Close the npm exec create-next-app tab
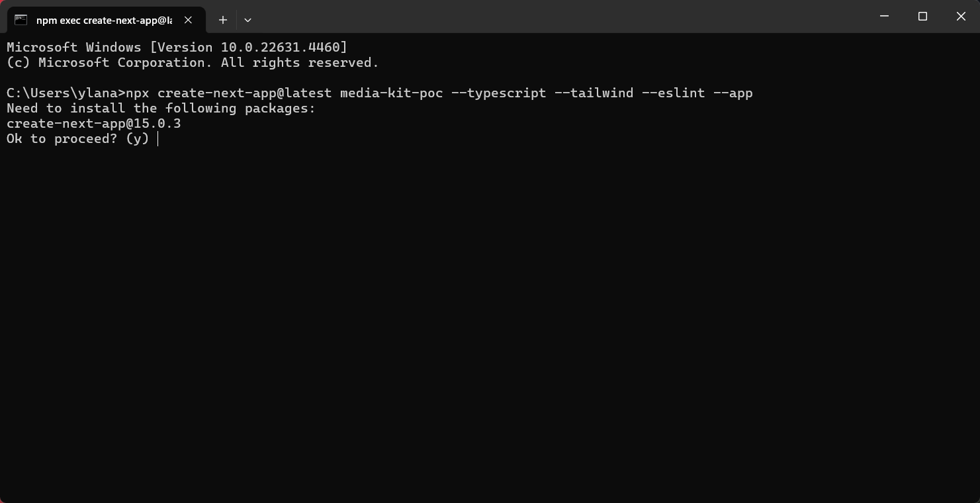 click(x=188, y=20)
